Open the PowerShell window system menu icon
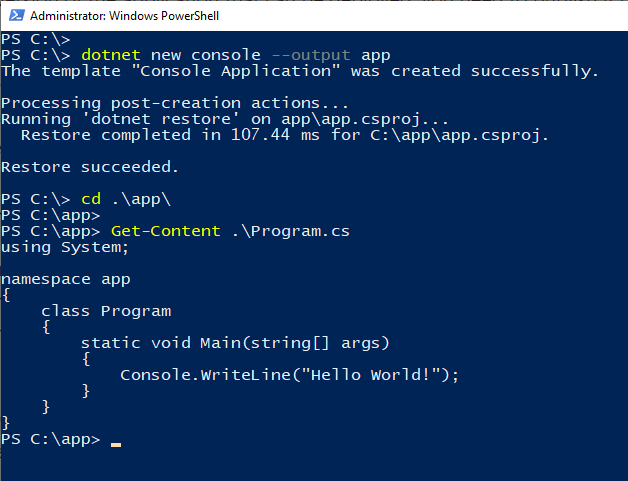 pos(14,16)
